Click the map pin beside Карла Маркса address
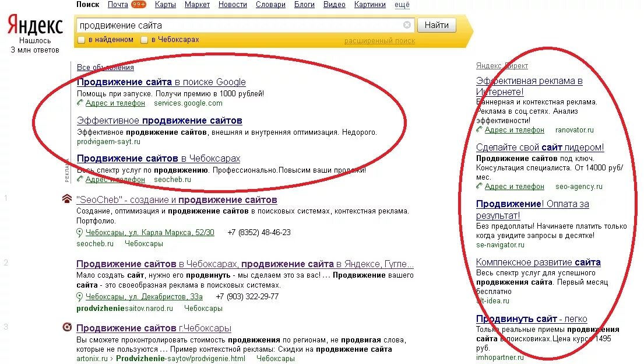 (80, 233)
